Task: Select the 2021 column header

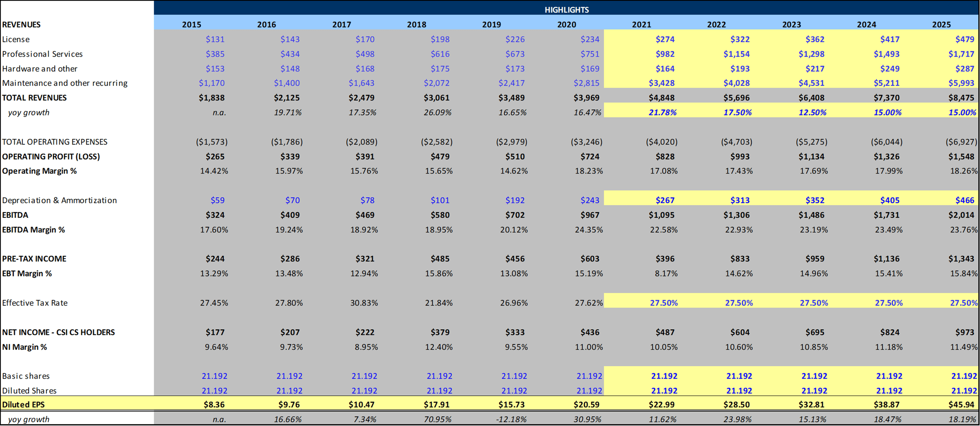Action: 642,25
